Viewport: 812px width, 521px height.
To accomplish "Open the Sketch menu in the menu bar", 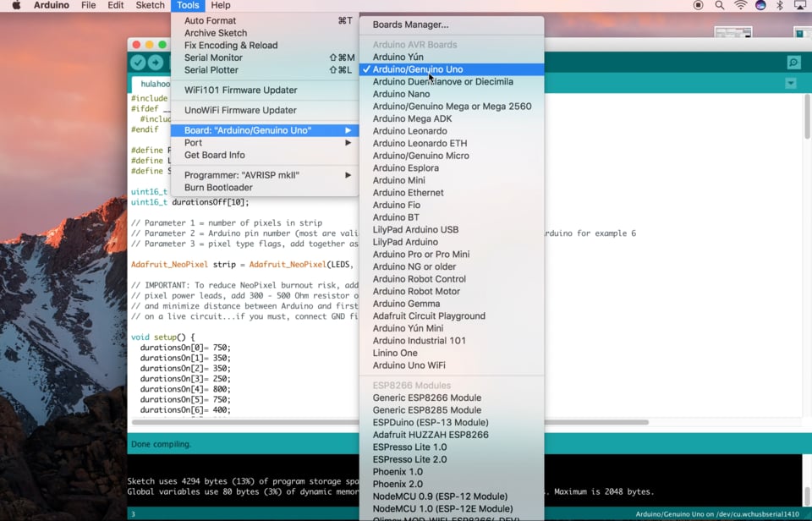I will tap(151, 5).
